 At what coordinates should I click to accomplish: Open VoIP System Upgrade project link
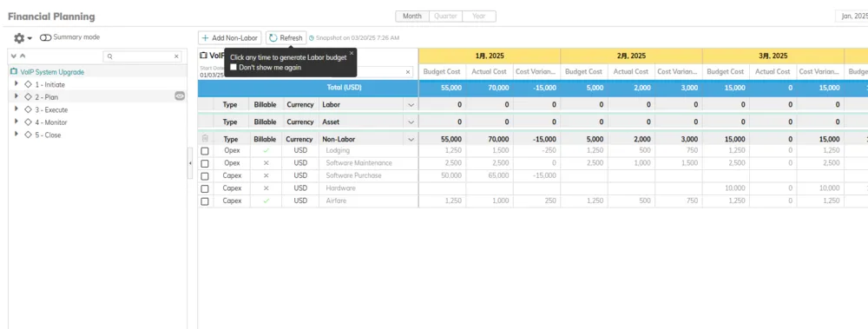[52, 72]
